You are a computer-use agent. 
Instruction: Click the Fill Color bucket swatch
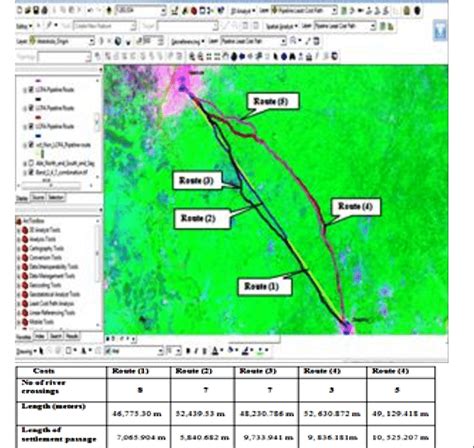pos(231,351)
